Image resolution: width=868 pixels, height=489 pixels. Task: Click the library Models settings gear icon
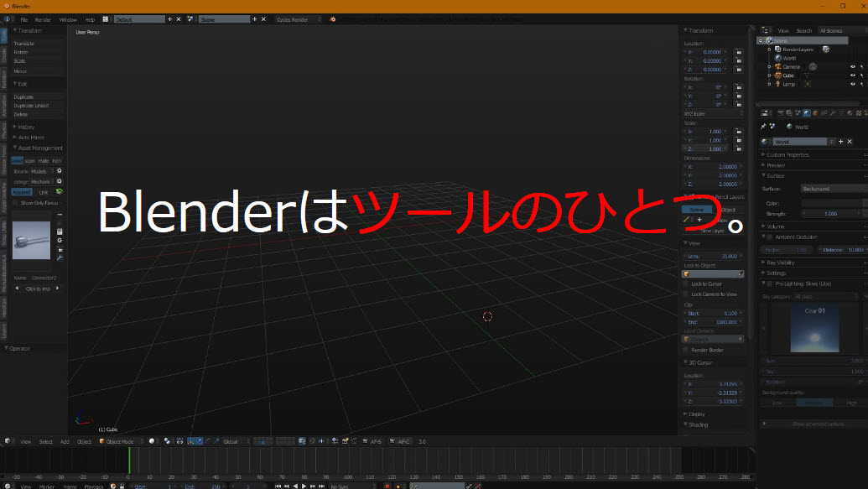tap(60, 171)
